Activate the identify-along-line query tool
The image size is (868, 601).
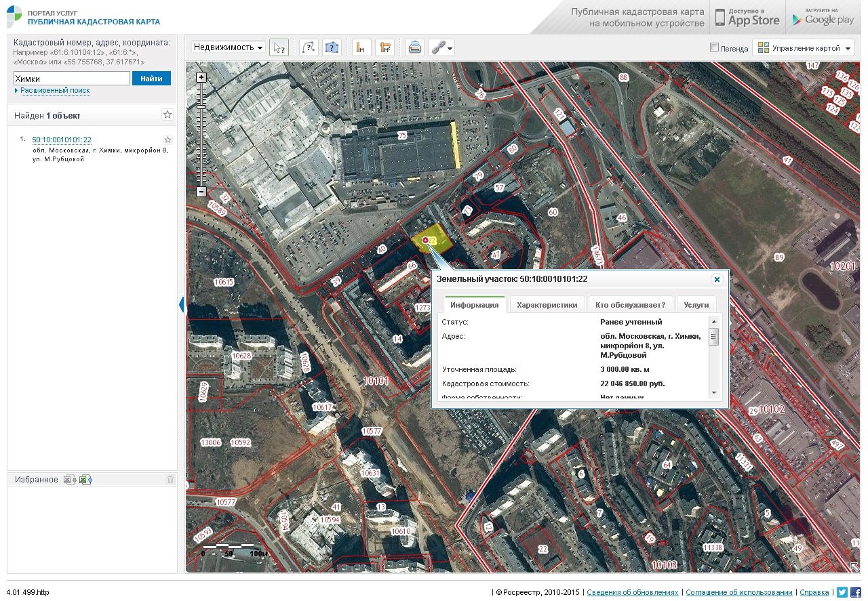pos(309,47)
